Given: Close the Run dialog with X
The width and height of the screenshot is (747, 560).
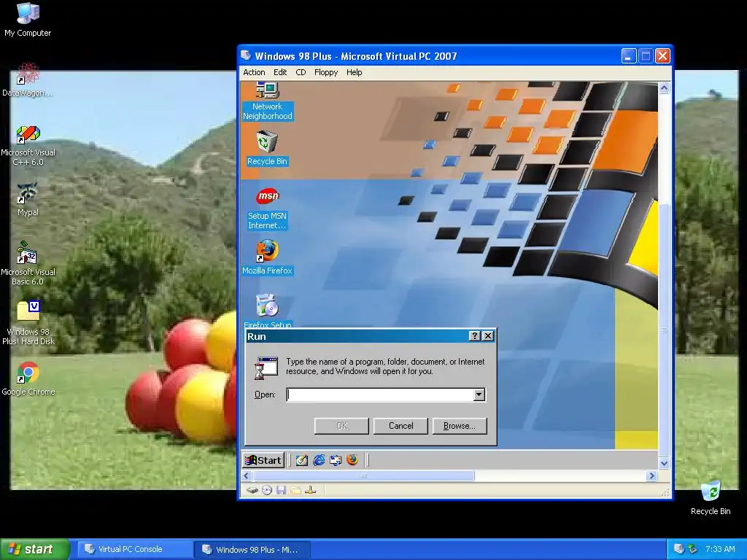Looking at the screenshot, I should click(488, 336).
